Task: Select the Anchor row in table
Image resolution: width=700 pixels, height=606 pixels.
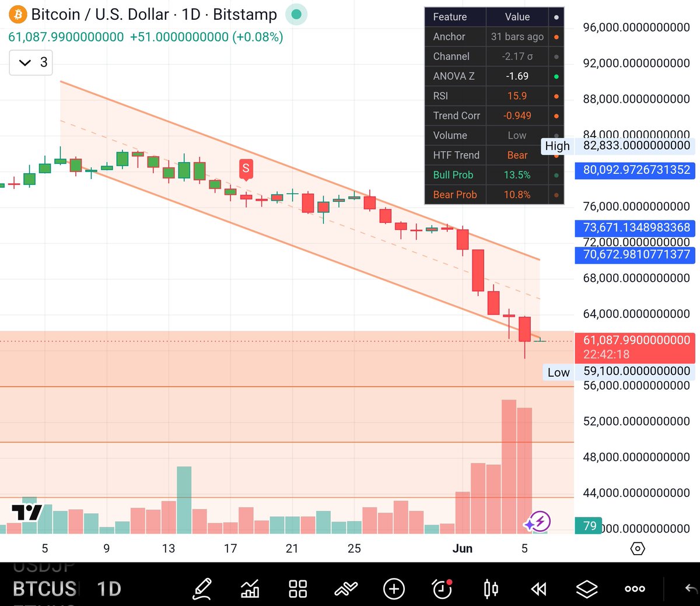Action: (494, 37)
